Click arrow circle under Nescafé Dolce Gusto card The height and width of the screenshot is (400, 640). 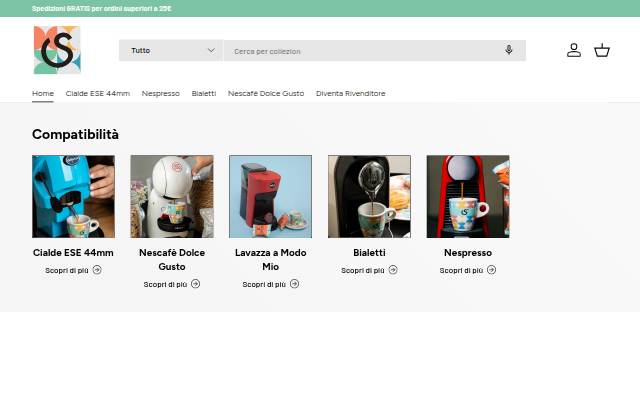point(196,284)
